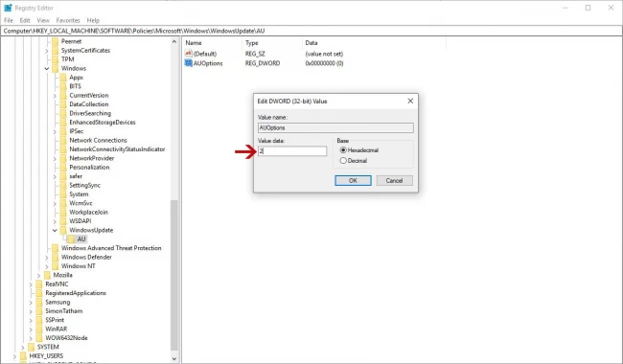This screenshot has height=364, width=623.
Task: Click the SYSTEM folder icon
Action: 31,347
